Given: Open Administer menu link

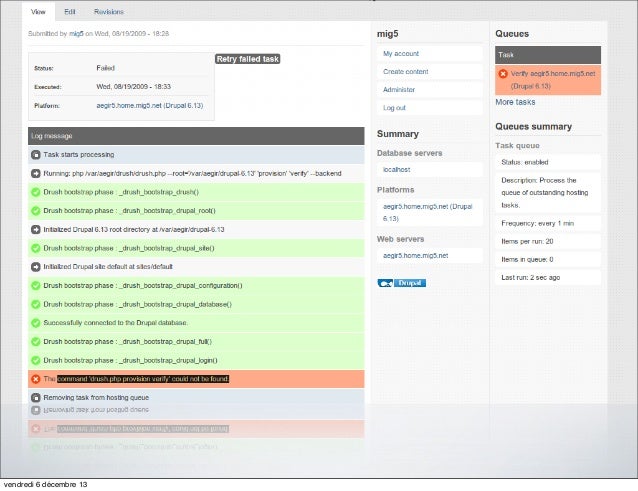Looking at the screenshot, I should [x=399, y=89].
